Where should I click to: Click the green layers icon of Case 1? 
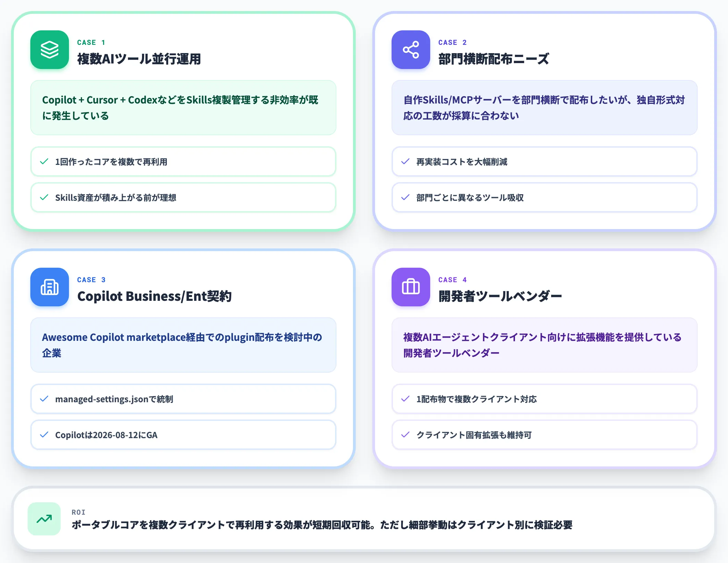(50, 50)
